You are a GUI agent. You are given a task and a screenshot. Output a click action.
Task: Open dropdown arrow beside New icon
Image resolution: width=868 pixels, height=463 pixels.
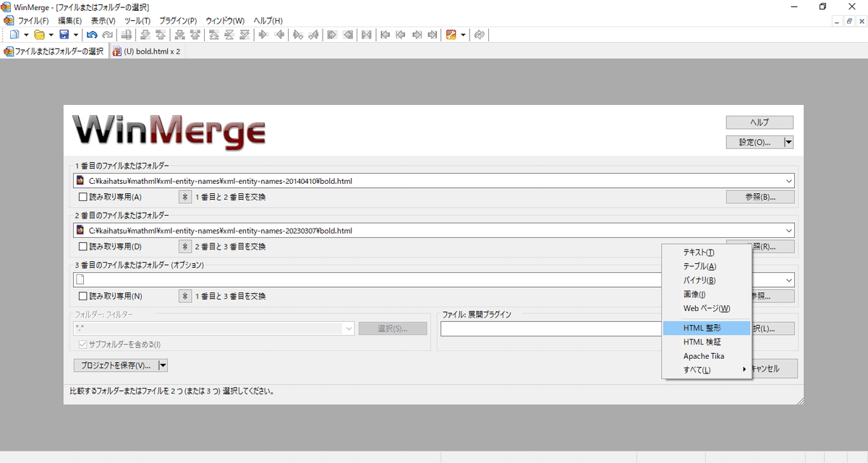coord(26,35)
